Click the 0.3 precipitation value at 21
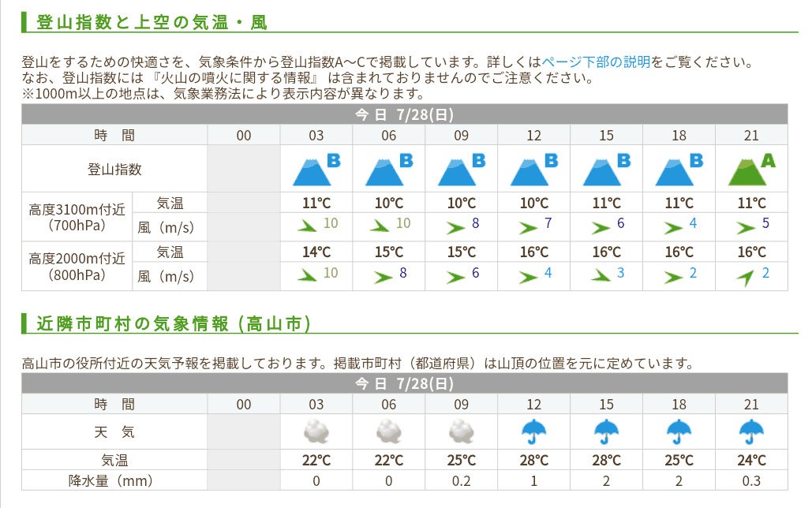Screen dimensions: 812x508 [751, 480]
